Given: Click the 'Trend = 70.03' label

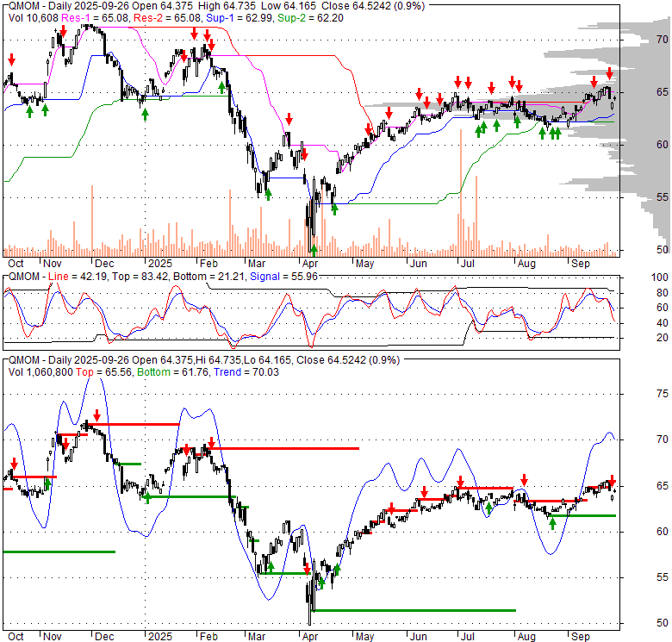Looking at the screenshot, I should tap(246, 372).
